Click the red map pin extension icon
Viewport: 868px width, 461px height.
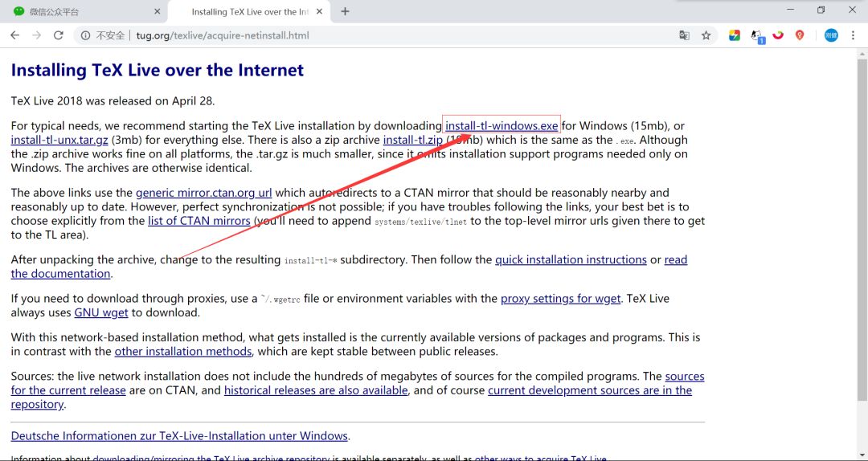point(800,35)
